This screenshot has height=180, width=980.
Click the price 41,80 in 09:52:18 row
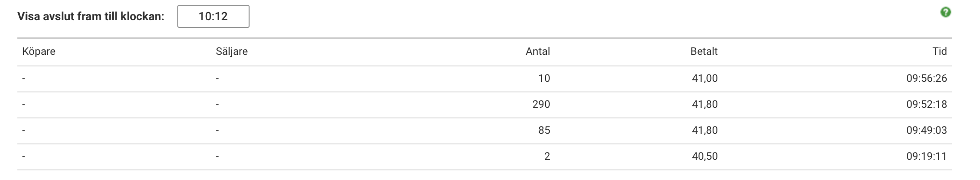point(705,104)
